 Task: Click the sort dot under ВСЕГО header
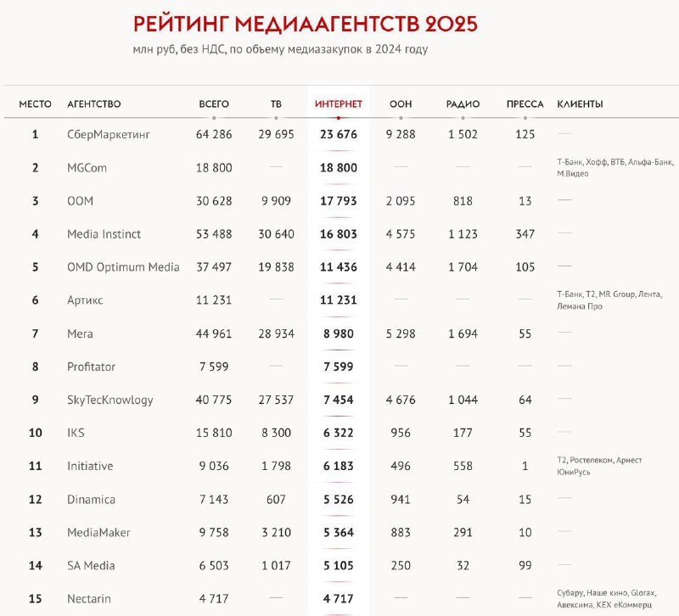pos(214,118)
